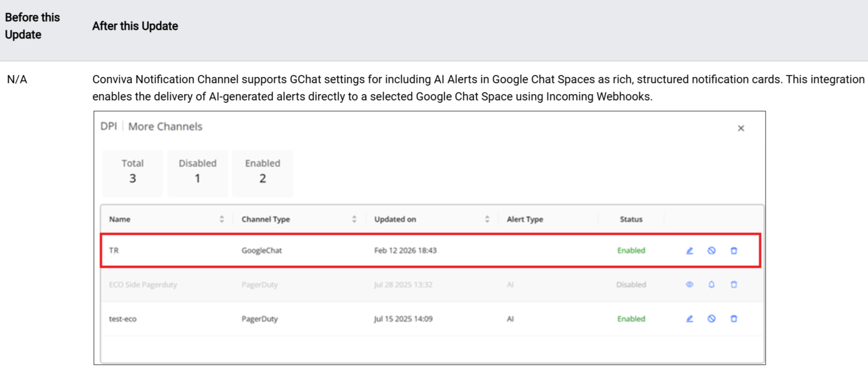Screen dimensions: 868x370
Task: View ECO Side Pagerduty using eye icon
Action: 689,285
